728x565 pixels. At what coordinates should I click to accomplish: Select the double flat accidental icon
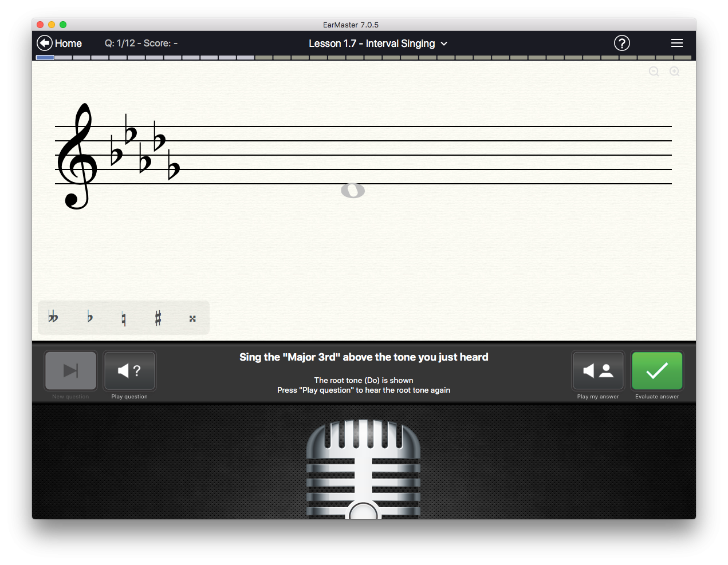[x=53, y=318]
